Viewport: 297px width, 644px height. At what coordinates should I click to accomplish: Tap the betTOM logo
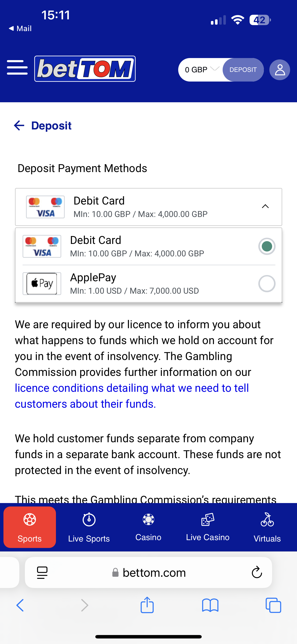pyautogui.click(x=85, y=69)
